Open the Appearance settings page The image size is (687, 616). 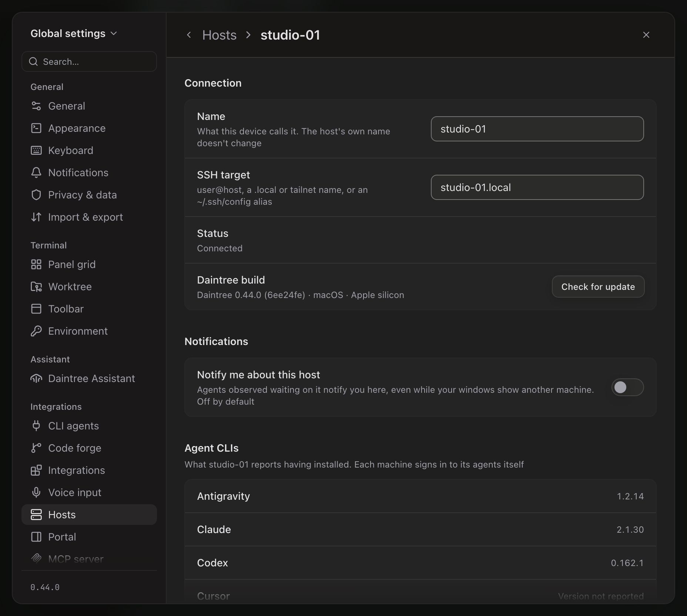(89, 128)
